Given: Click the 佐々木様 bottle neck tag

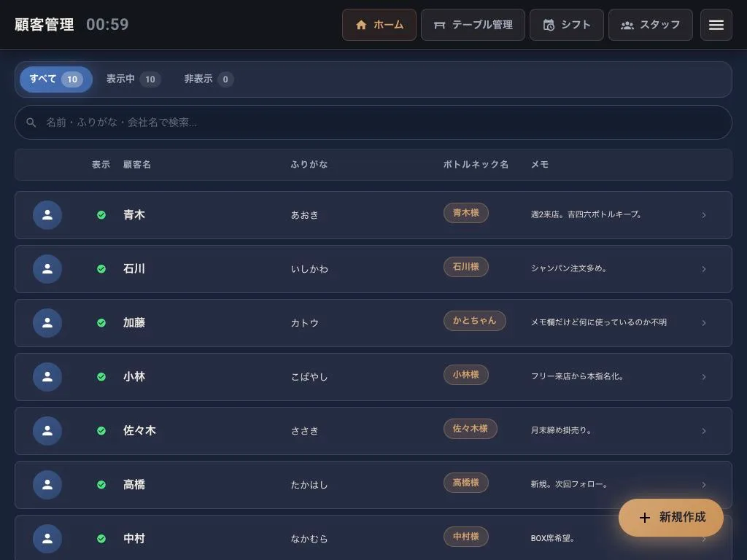Looking at the screenshot, I should [471, 429].
